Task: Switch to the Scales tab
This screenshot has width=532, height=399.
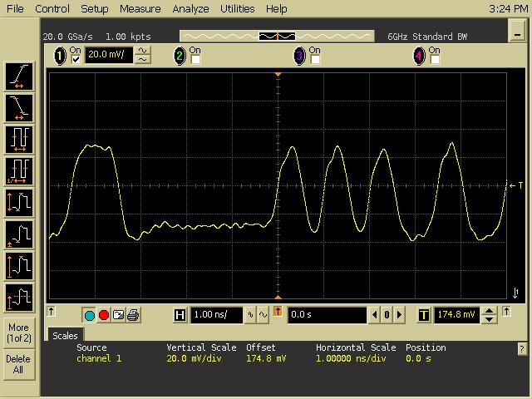Action: (x=65, y=336)
